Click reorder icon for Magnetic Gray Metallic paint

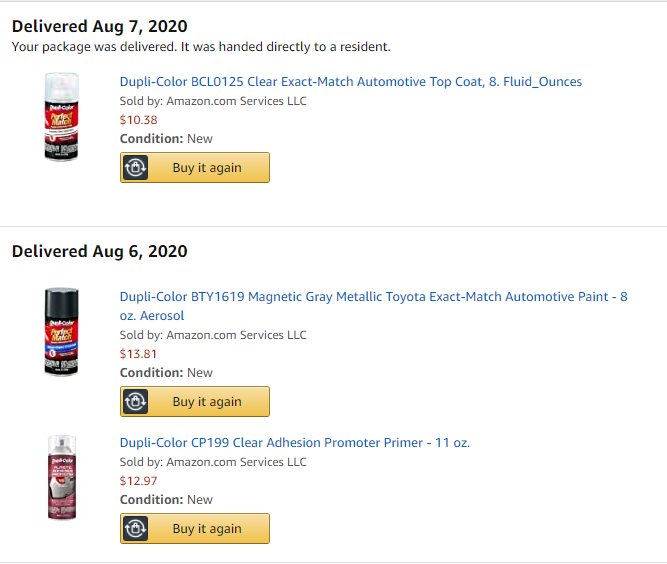coord(136,402)
